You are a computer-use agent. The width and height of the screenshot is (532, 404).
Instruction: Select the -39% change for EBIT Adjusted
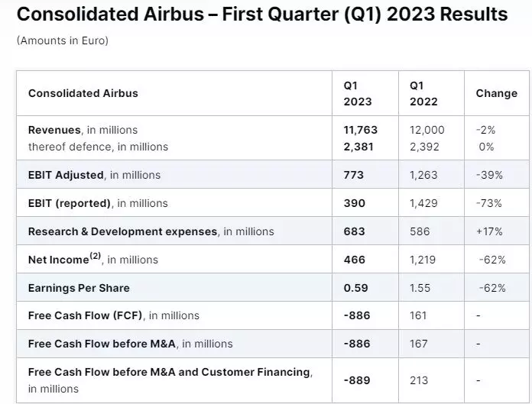click(x=489, y=175)
